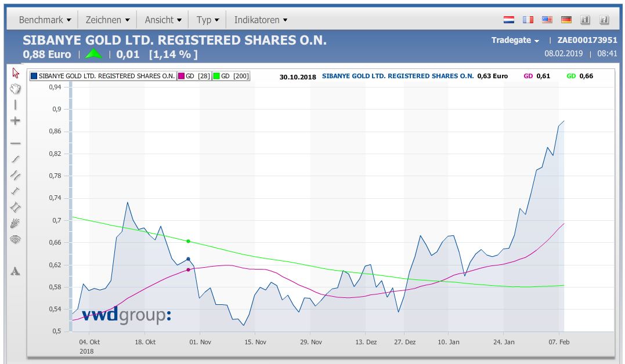Click the question mark help icon
The image size is (625, 364).
click(x=604, y=20)
